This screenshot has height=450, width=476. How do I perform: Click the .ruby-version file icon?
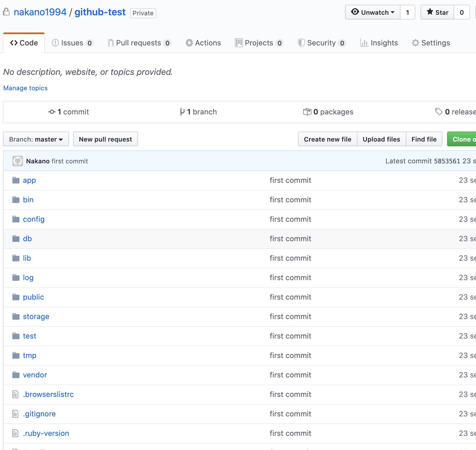[15, 433]
